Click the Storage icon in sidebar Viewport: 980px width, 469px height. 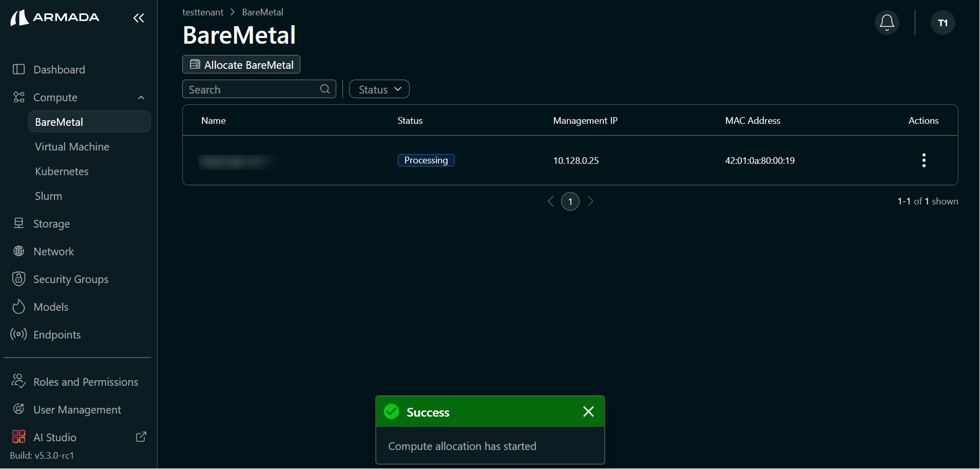(x=19, y=223)
